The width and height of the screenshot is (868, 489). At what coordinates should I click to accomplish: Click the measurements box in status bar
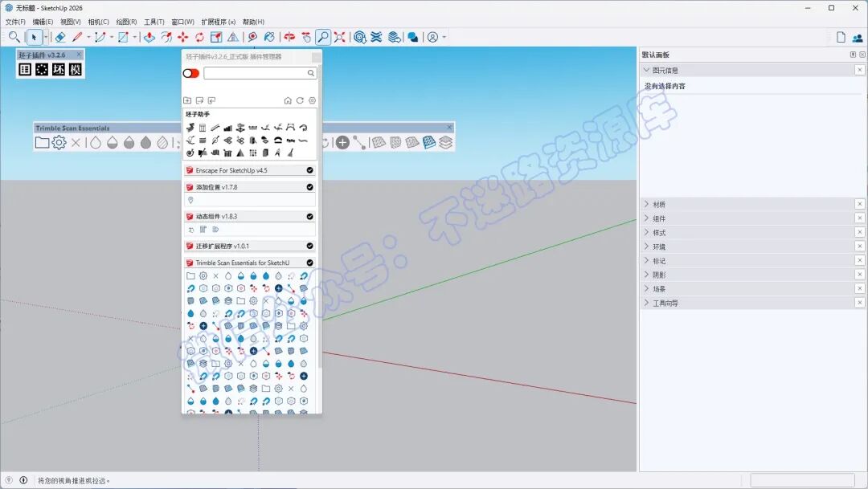pos(803,480)
